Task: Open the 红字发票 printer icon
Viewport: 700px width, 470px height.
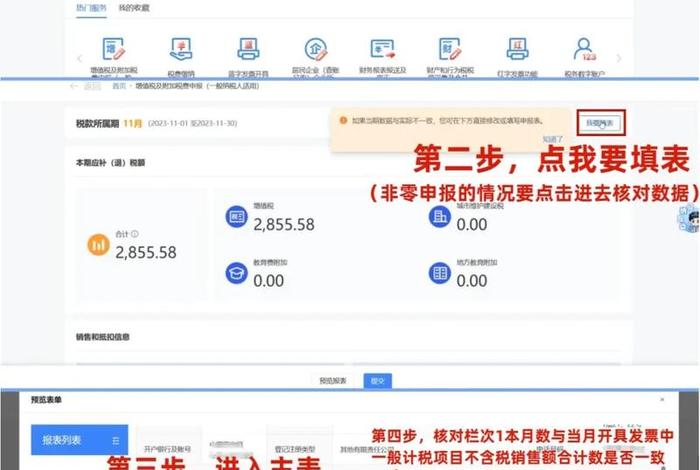Action: tap(517, 49)
